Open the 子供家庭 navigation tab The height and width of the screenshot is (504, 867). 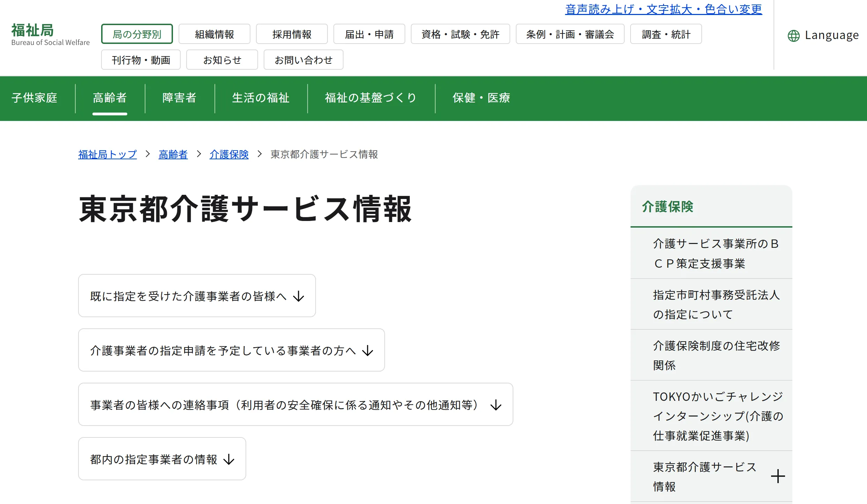click(34, 98)
